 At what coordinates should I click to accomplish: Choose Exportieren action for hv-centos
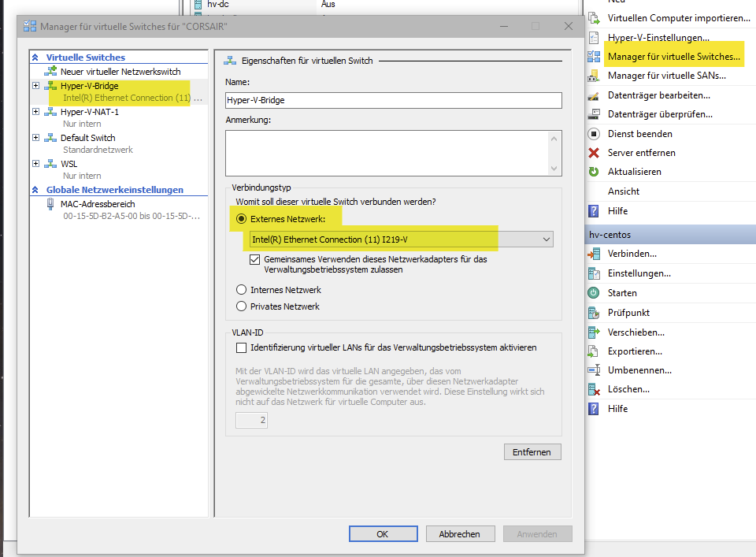point(635,351)
